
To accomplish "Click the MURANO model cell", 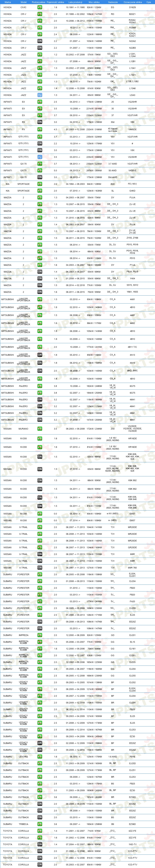I will coord(24,429).
